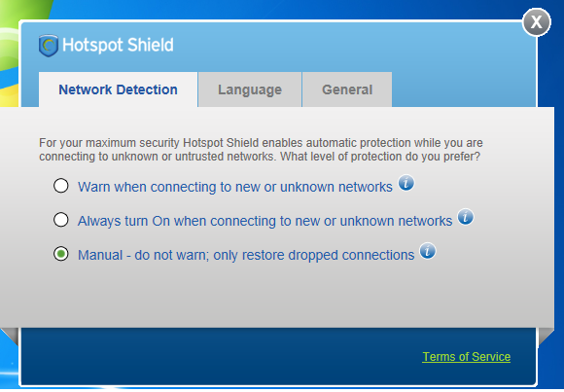Screen dimensions: 564x392
Task: Close the Hotspot Shield settings dialog
Action: [537, 22]
